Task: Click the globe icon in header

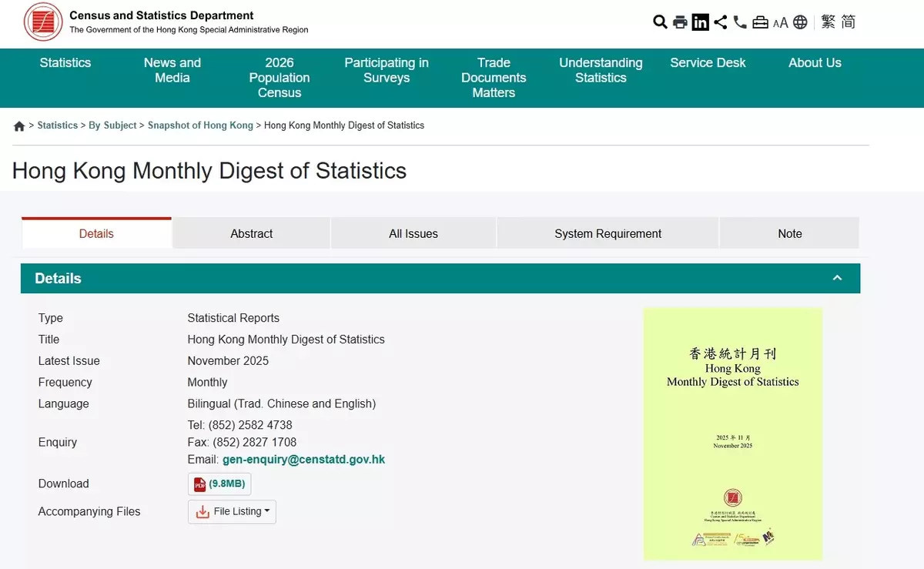Action: [x=800, y=22]
